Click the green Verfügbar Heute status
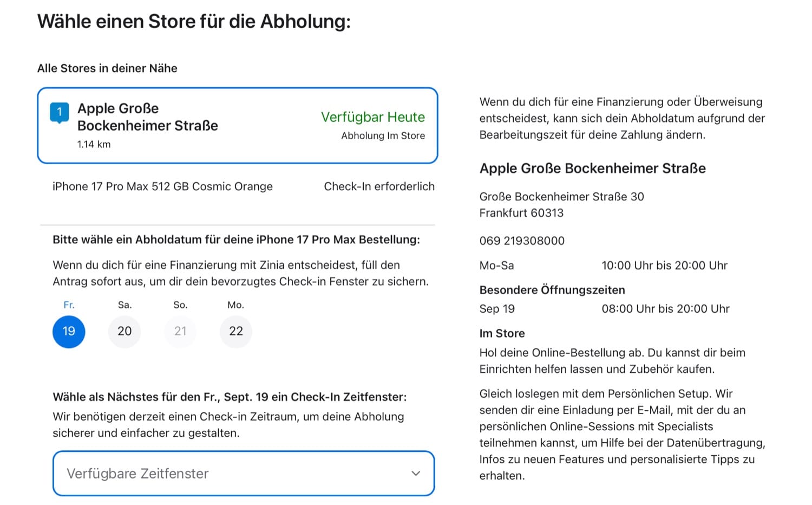The image size is (812, 505). click(x=372, y=117)
